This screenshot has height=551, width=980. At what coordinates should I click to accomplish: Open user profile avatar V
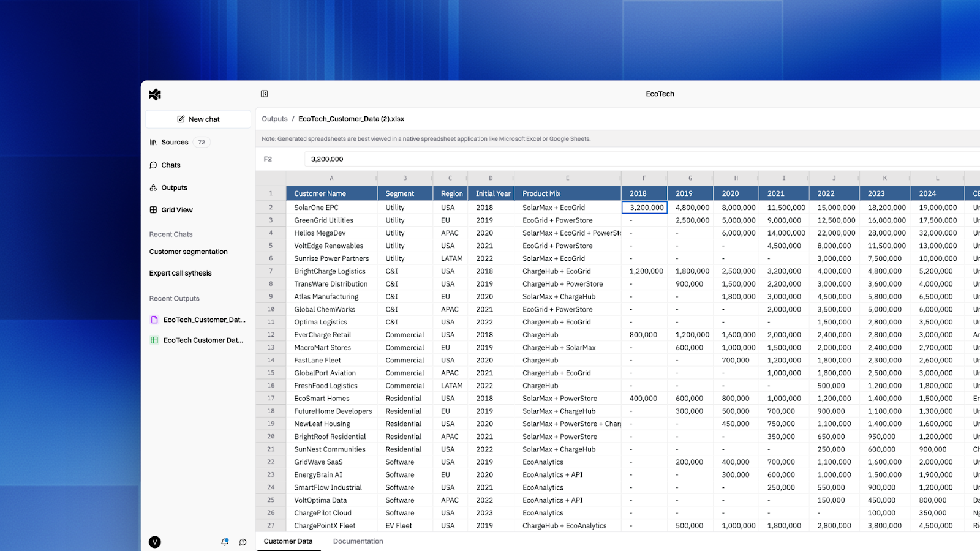pos(155,542)
